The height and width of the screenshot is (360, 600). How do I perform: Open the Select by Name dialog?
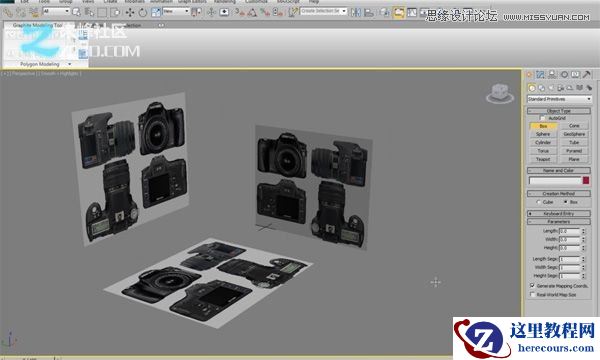(89, 12)
